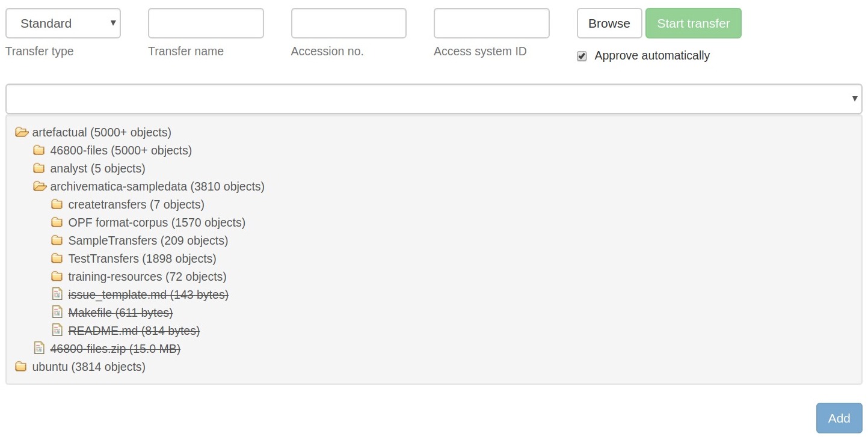Screen dimensions: 868x437
Task: Open the Transfer type dropdown
Action: pos(63,23)
